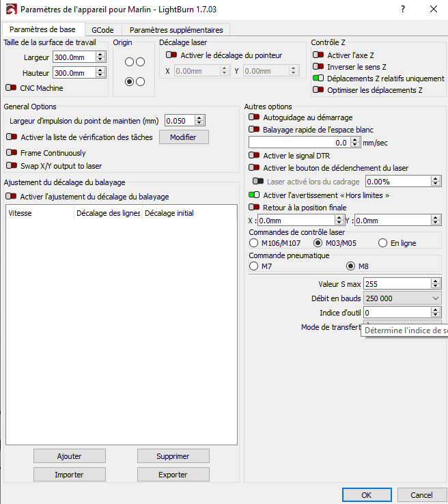Enable scan offset adjustment toggle
The image size is (448, 504).
pos(11,196)
